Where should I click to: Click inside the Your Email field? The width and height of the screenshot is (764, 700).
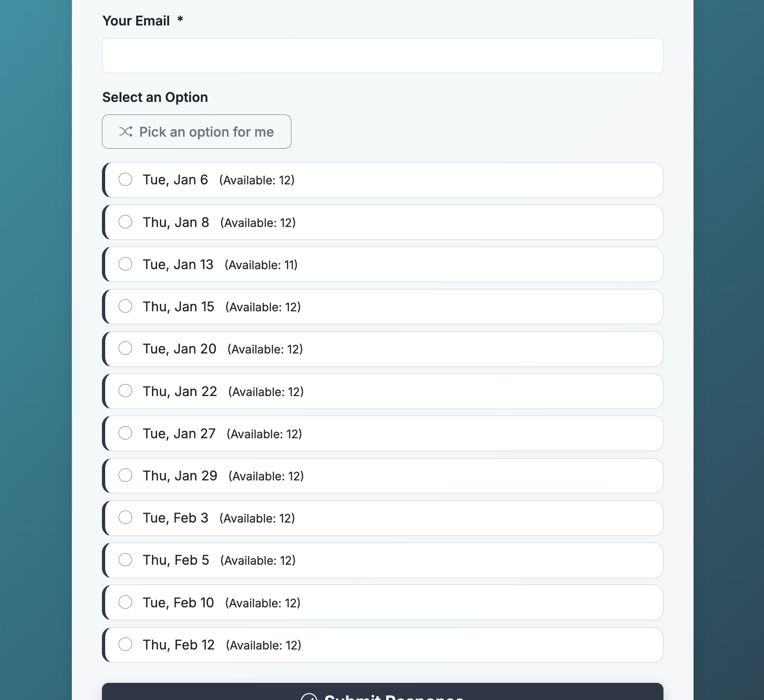pos(382,55)
